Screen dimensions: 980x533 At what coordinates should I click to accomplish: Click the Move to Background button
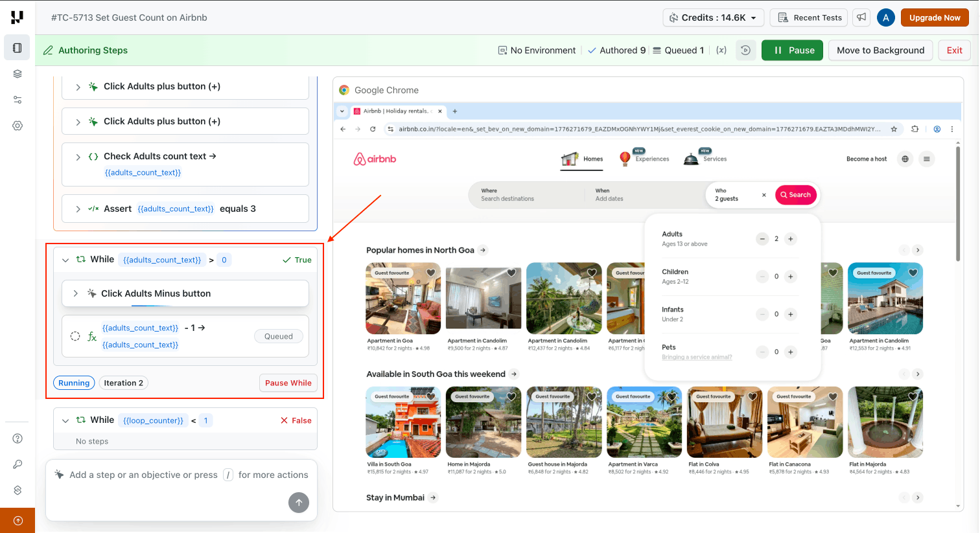coord(880,50)
